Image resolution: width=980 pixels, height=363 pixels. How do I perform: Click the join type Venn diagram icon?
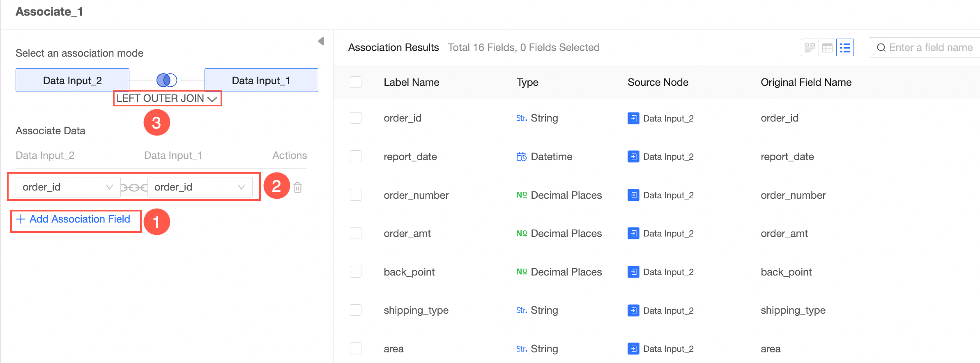(x=167, y=80)
